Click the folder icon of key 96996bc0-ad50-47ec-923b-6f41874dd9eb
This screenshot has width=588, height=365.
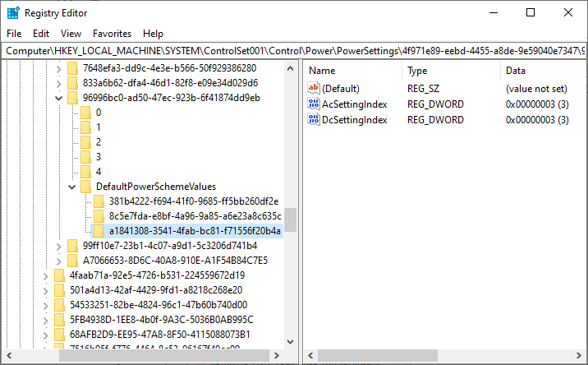coord(72,98)
